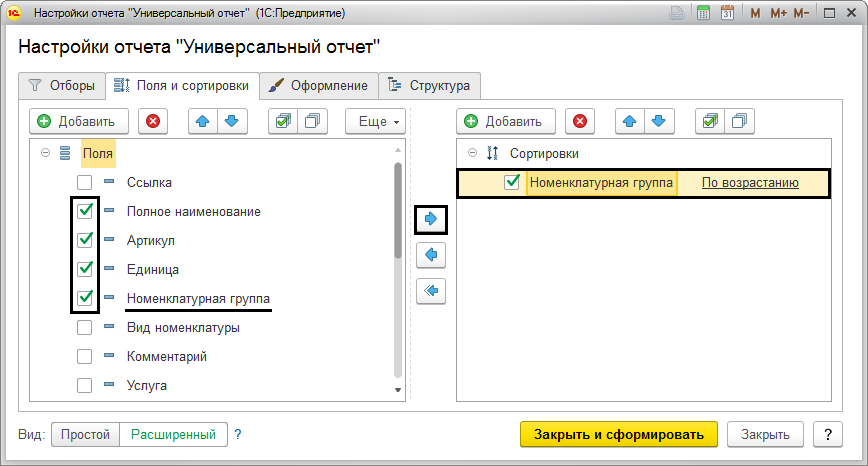The image size is (868, 466).
Task: Open the Структура tab
Action: [430, 85]
